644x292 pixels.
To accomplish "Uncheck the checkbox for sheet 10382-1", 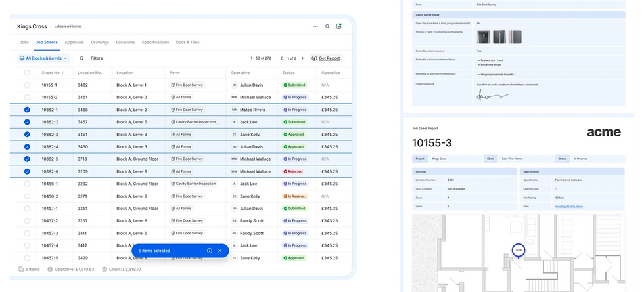I will (x=27, y=110).
